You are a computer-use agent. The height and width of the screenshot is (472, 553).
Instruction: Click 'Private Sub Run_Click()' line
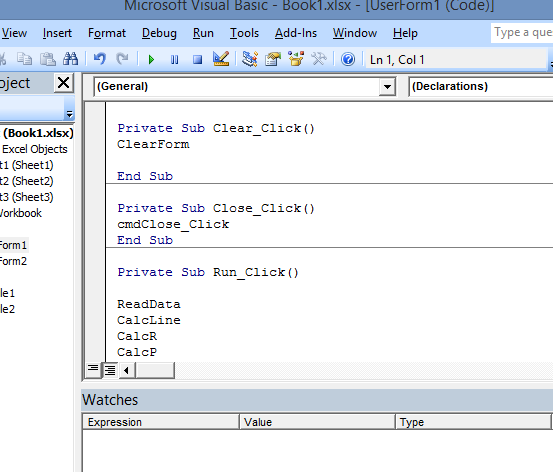[x=208, y=272]
